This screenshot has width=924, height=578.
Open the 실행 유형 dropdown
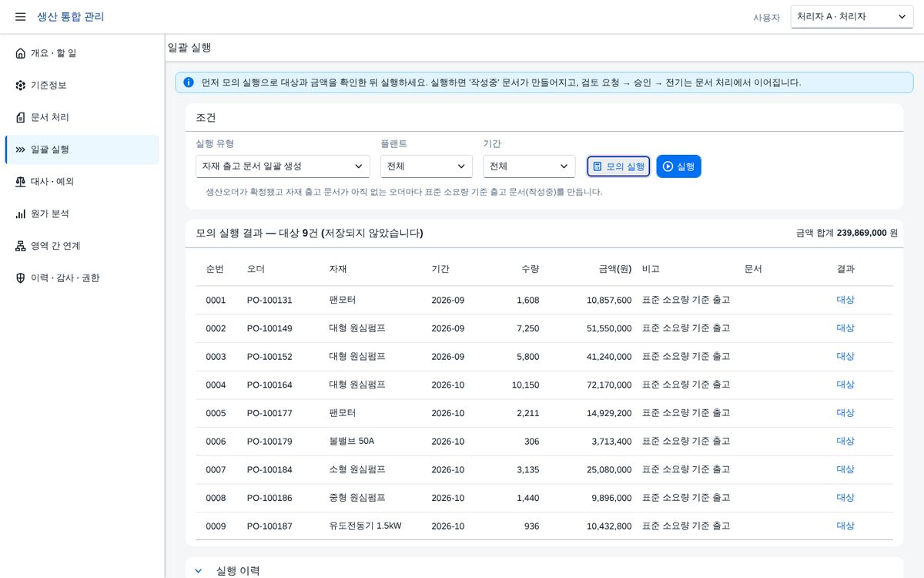[283, 166]
